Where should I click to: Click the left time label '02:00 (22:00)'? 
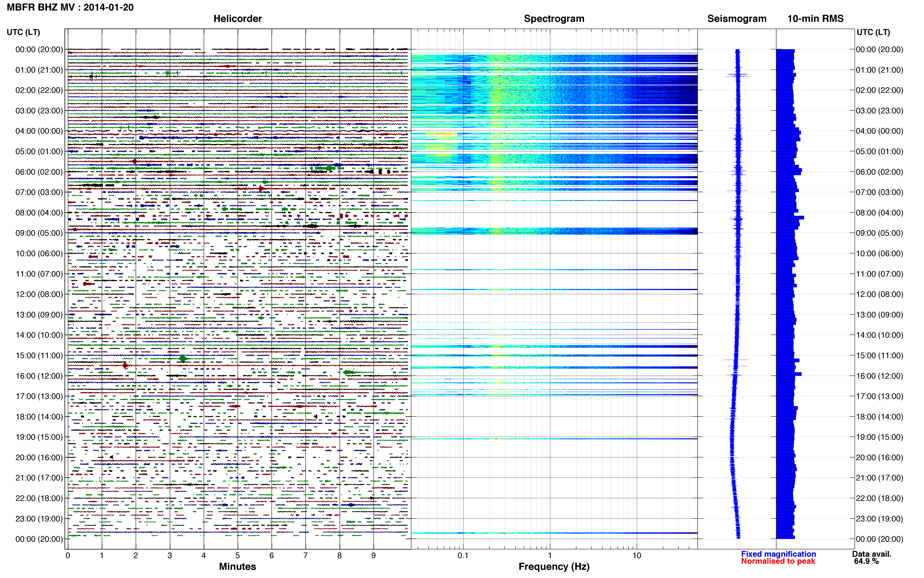click(x=39, y=90)
